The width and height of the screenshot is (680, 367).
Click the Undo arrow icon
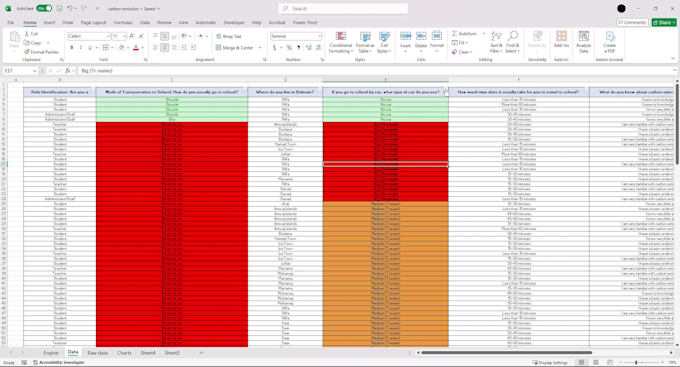(69, 8)
